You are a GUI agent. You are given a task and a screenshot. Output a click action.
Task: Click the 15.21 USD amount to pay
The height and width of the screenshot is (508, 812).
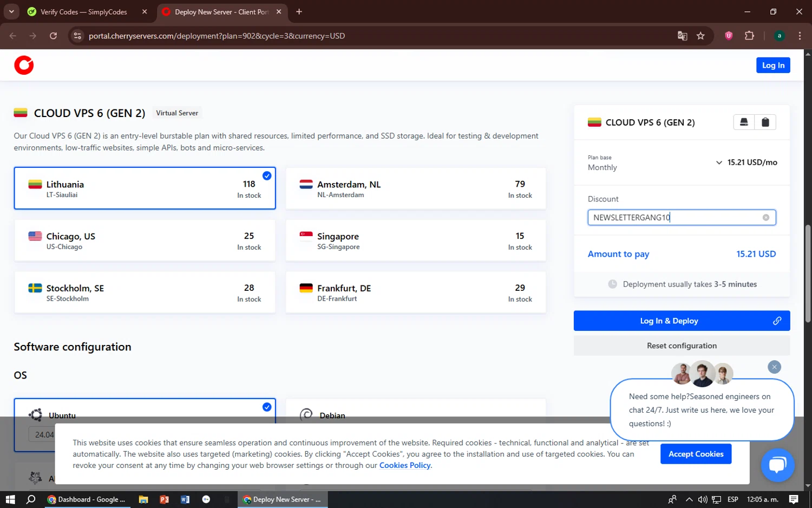click(x=756, y=253)
